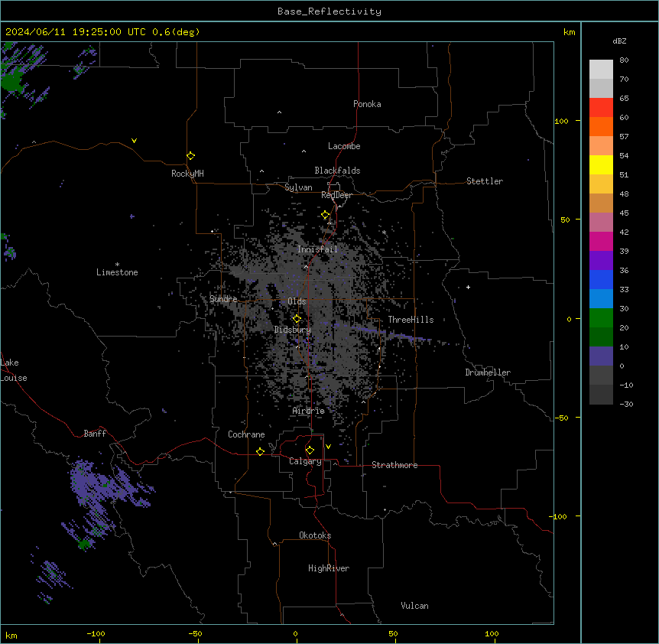659x644 pixels.
Task: Click the Sundre town label
Action: [223, 299]
